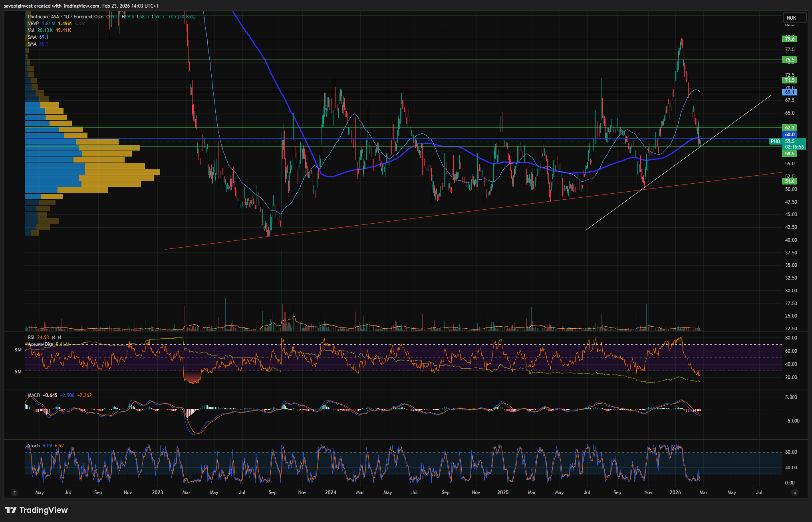Click the 2026 label on the time axis
Screen dimensions: 812x522
point(675,492)
